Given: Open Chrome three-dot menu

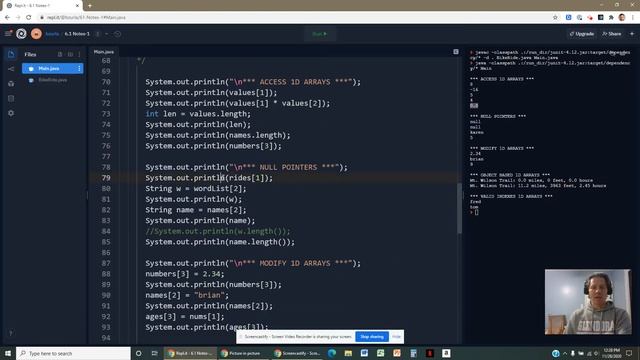Looking at the screenshot, I should pyautogui.click(x=633, y=18).
